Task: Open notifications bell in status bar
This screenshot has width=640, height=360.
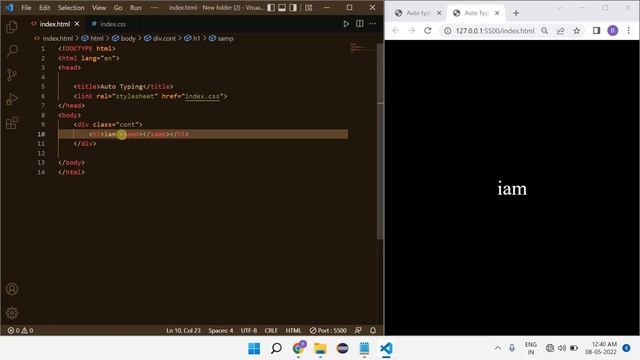Action: pyautogui.click(x=373, y=331)
